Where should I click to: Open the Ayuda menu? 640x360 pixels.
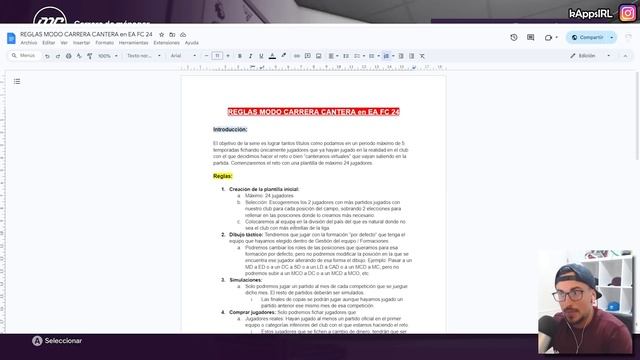(x=191, y=43)
